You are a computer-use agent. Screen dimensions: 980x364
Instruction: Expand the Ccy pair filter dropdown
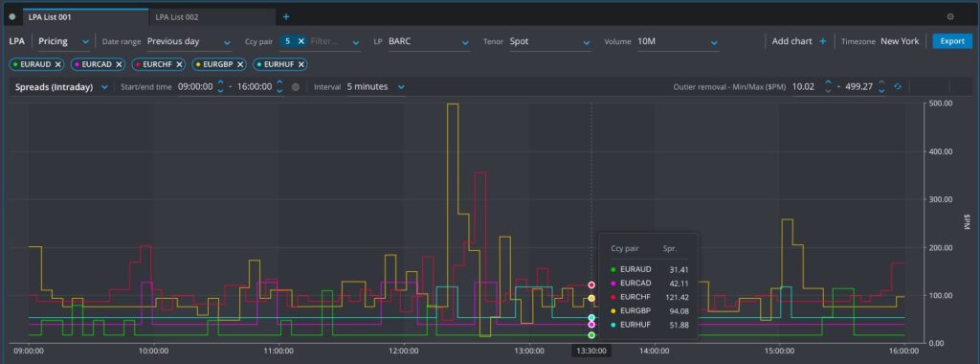[x=356, y=42]
